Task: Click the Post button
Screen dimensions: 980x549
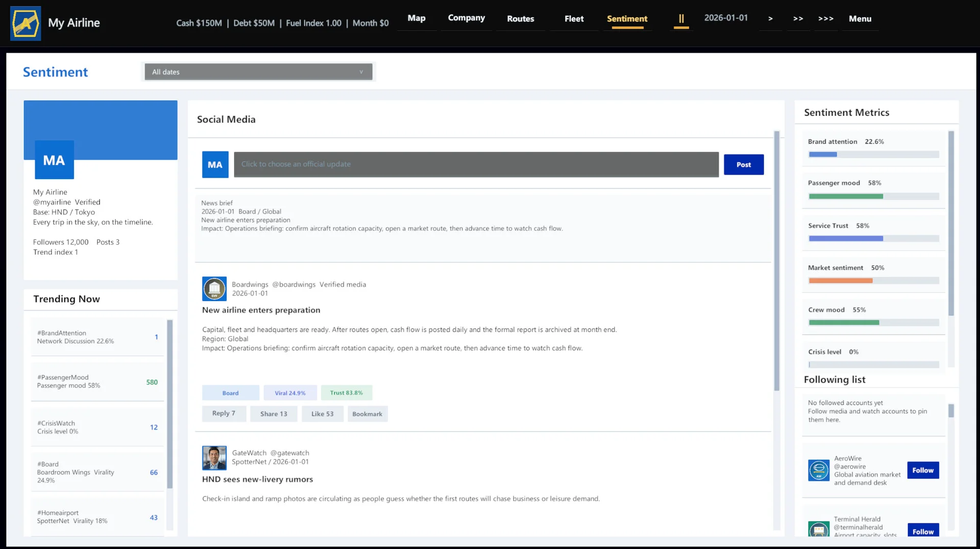Action: pyautogui.click(x=744, y=164)
